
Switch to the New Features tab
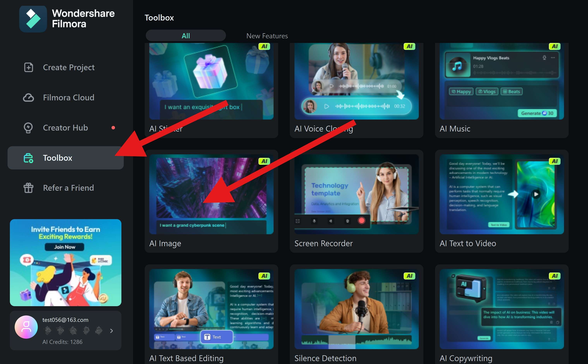[x=267, y=36]
